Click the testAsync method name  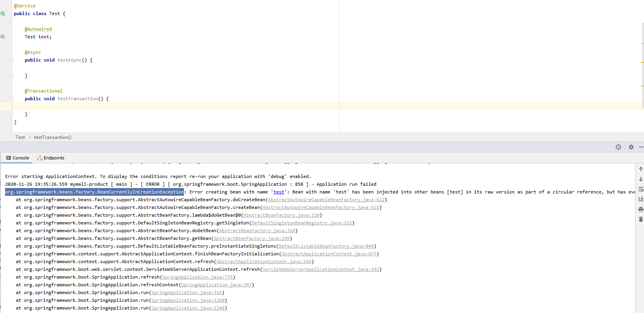(70, 60)
